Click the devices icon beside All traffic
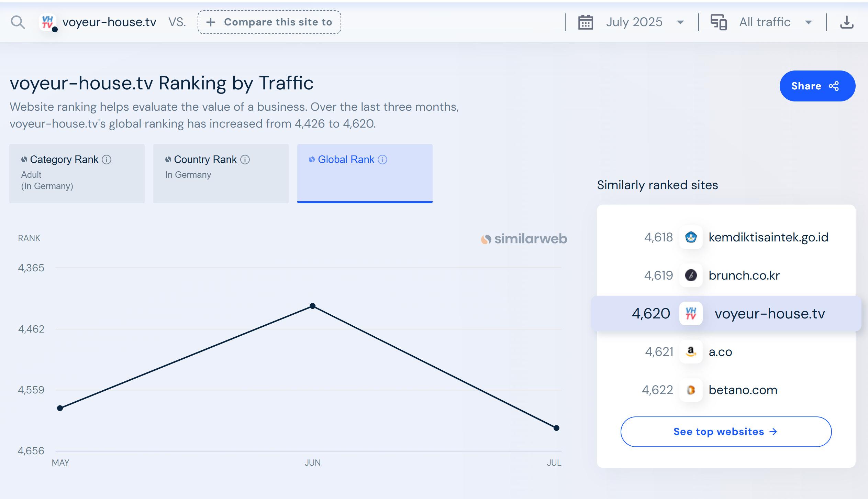The image size is (868, 499). 719,22
